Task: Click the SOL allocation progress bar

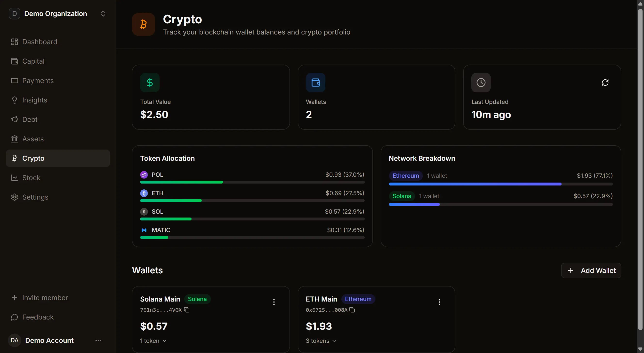Action: click(252, 219)
